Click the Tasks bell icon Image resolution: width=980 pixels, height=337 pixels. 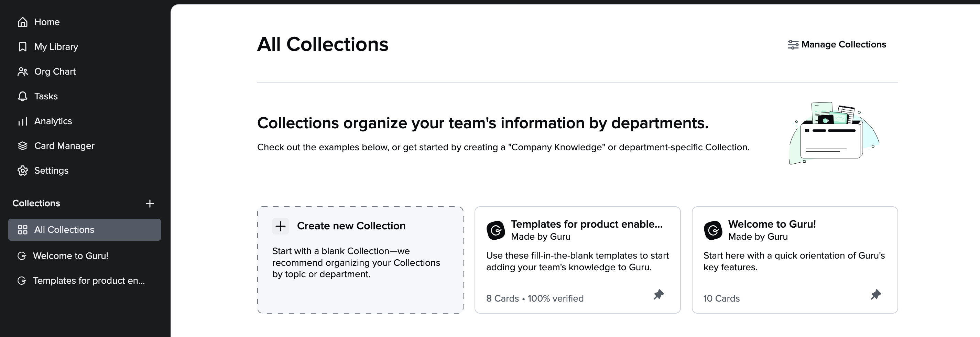point(22,96)
